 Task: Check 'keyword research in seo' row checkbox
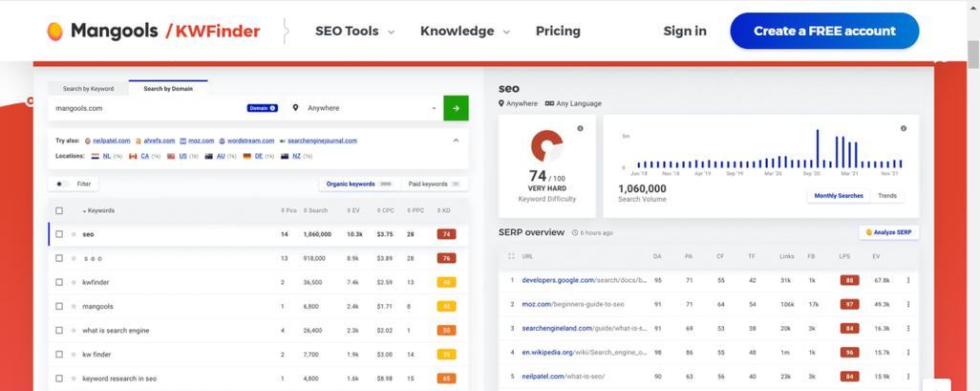tap(59, 379)
